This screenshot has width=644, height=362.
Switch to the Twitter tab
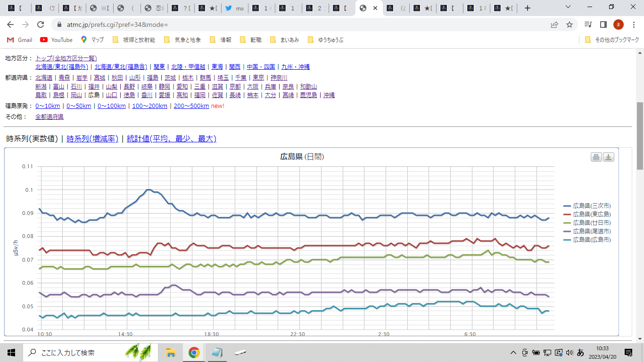click(235, 8)
